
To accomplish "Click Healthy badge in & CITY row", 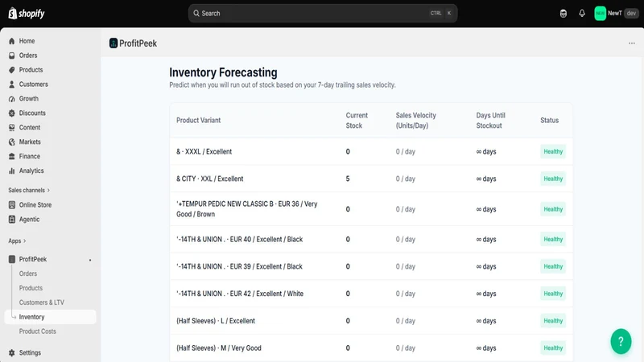I will click(x=553, y=179).
